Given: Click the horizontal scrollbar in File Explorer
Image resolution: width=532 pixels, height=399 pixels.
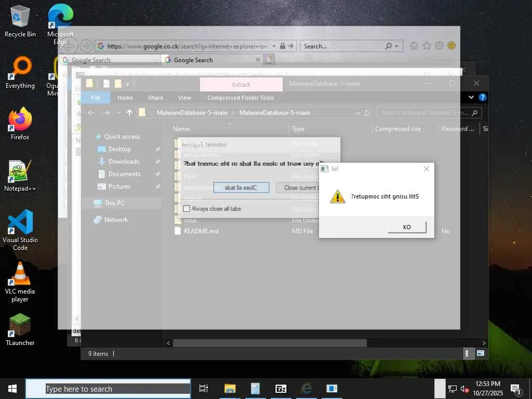Looking at the screenshot, I should pos(270,343).
